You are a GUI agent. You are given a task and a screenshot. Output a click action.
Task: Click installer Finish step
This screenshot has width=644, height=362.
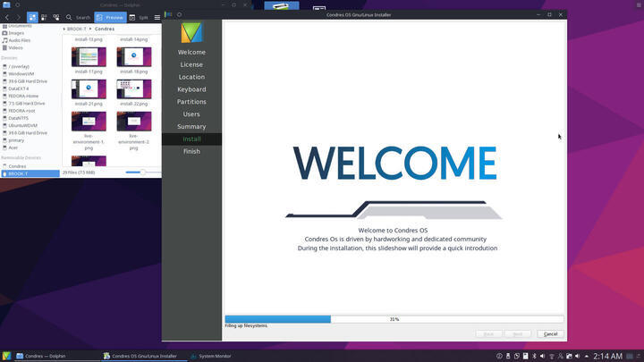click(x=191, y=151)
